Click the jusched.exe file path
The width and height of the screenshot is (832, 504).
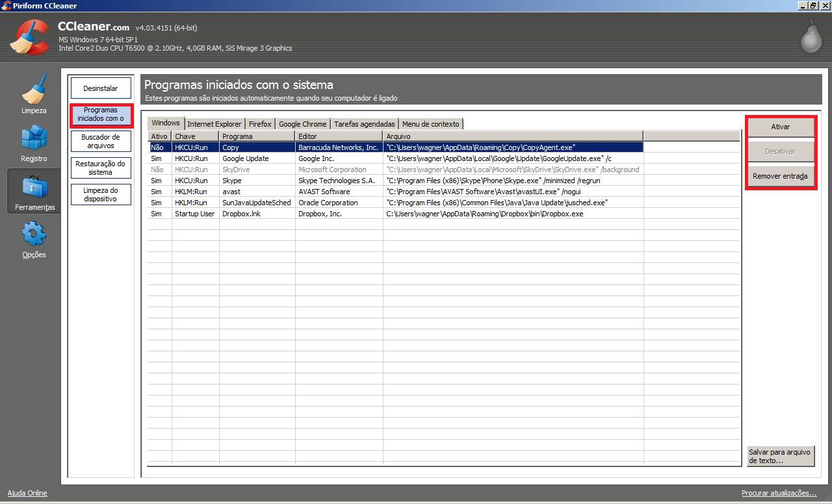click(x=497, y=203)
